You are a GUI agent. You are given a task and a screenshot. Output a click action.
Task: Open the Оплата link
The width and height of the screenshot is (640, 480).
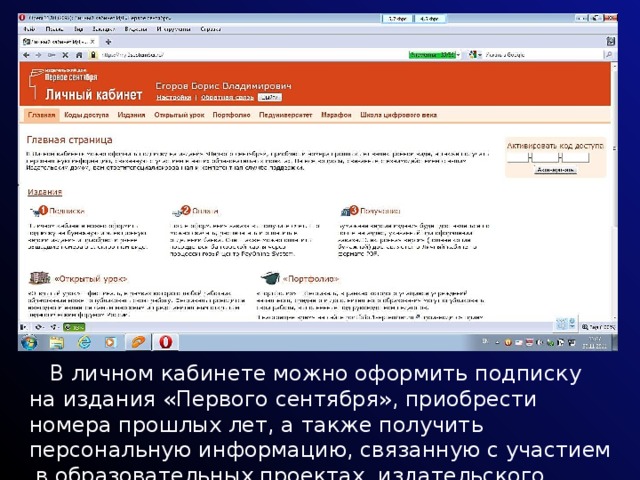point(205,211)
